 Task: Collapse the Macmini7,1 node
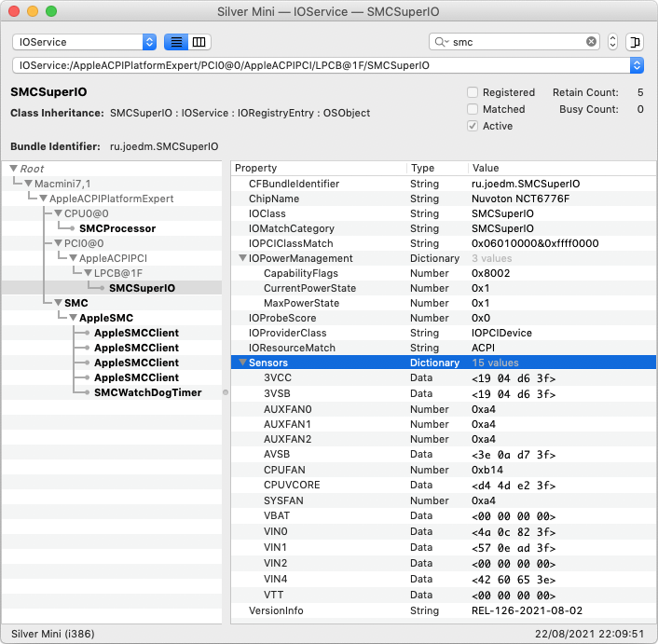[x=29, y=184]
